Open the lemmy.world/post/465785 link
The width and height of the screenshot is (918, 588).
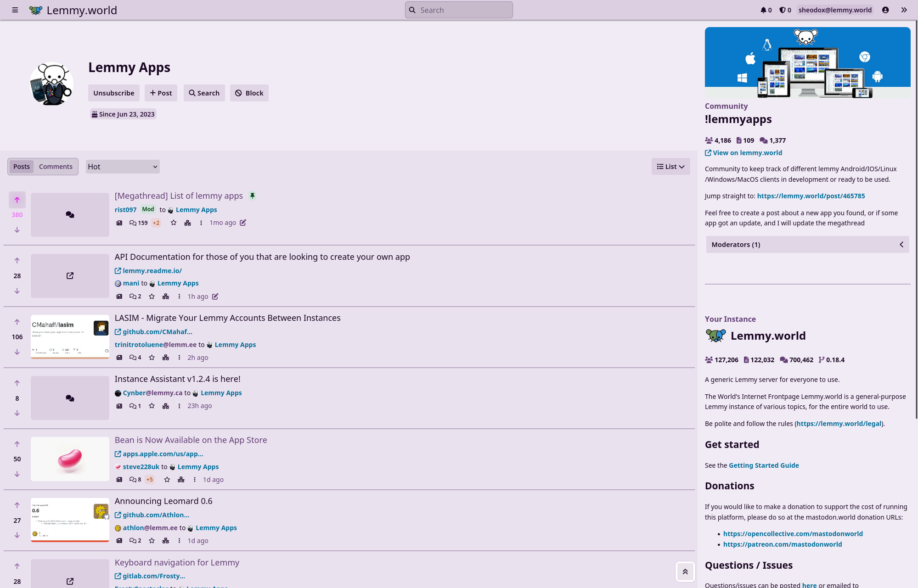click(811, 196)
